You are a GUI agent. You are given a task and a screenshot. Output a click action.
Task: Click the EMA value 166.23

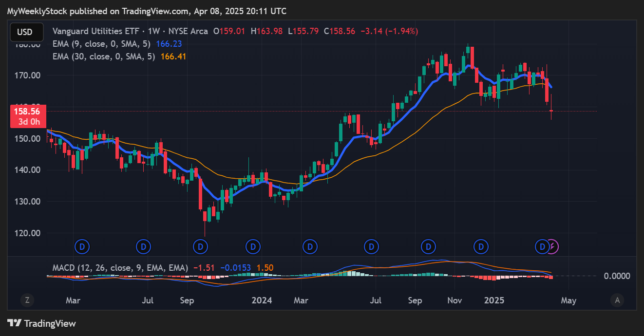pyautogui.click(x=169, y=44)
